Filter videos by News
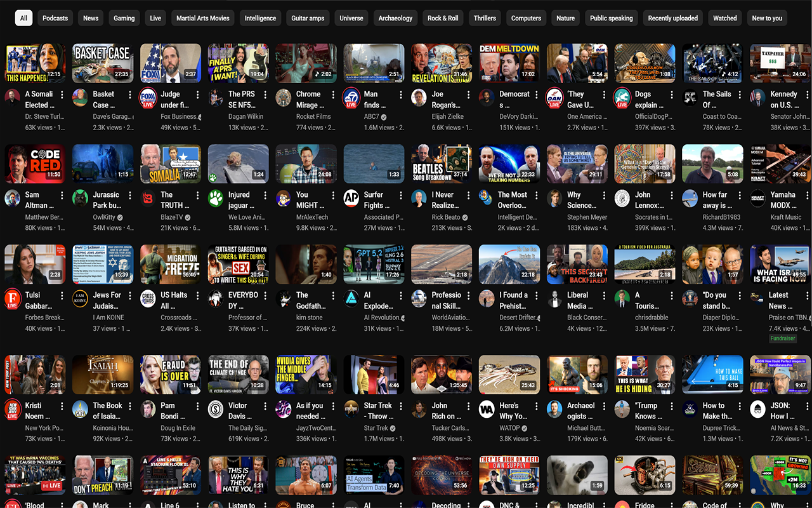This screenshot has height=508, width=812. click(91, 18)
